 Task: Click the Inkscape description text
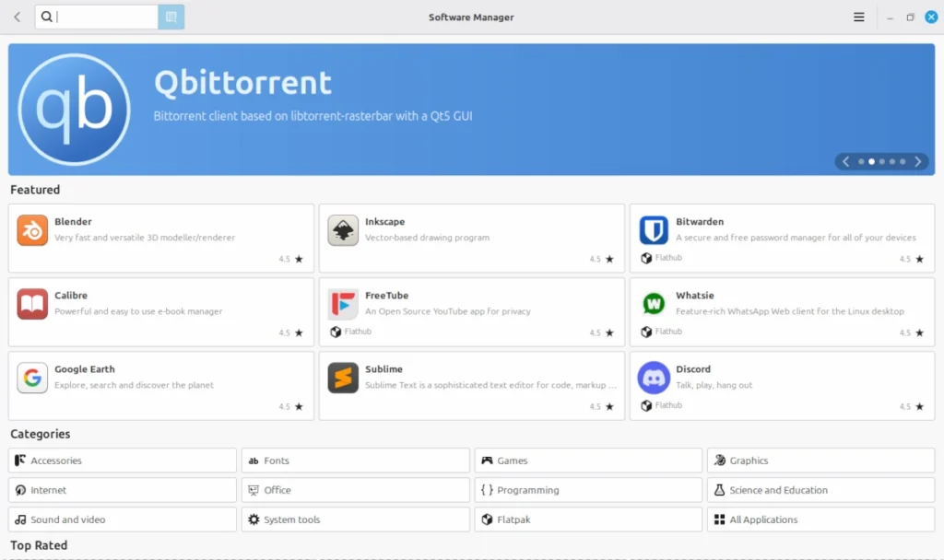coord(427,238)
